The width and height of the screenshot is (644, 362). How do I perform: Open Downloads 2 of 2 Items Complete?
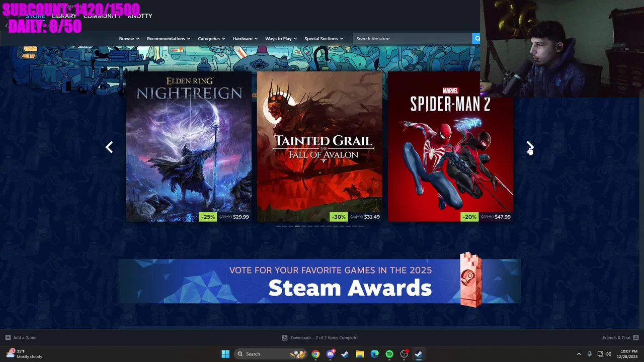coord(324,337)
